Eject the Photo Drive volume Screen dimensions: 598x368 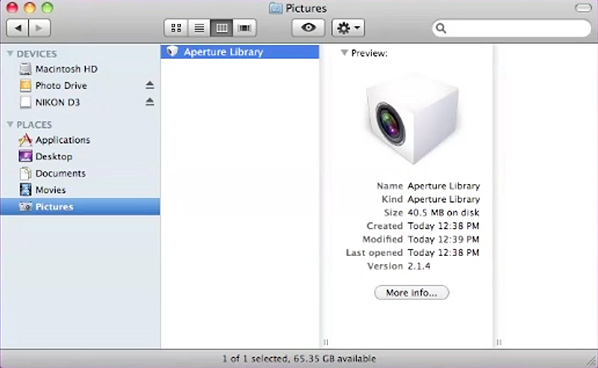click(150, 85)
